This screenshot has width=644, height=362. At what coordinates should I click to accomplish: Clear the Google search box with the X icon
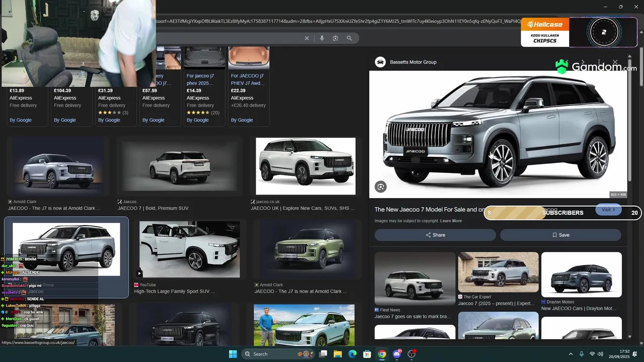point(307,38)
